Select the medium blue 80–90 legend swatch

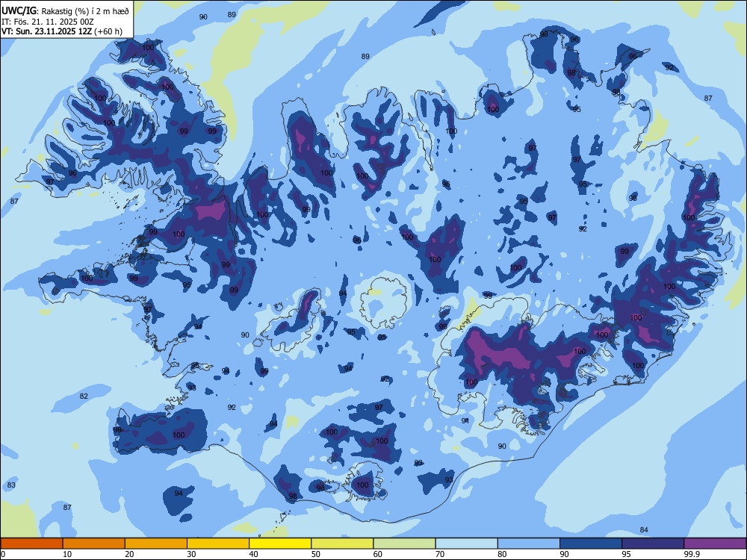(529, 544)
